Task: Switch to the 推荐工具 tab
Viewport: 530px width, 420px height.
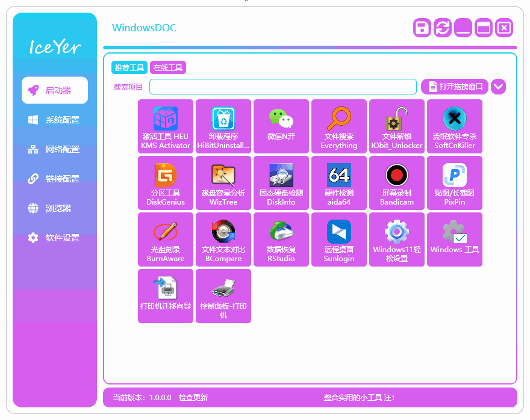Action: click(x=129, y=67)
